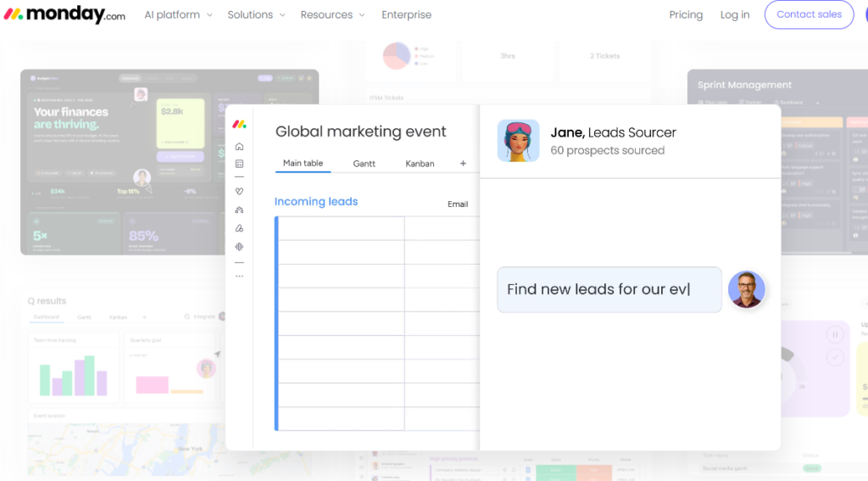Click the checkmark circle icon in the purple widget
Screen dimensions: 868x481
(835, 357)
